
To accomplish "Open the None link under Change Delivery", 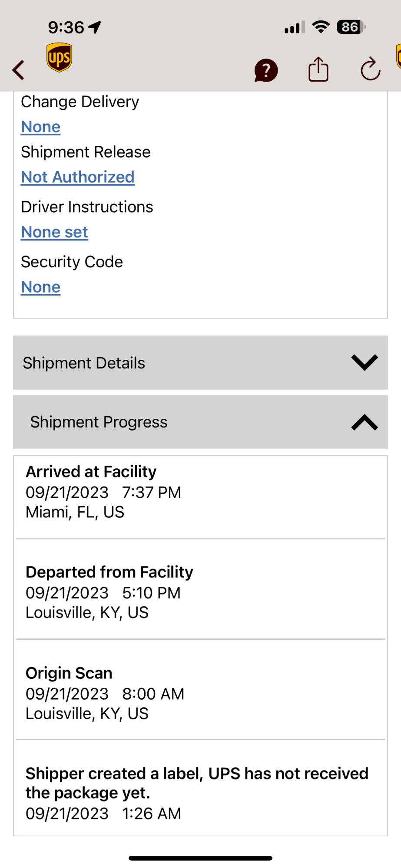I will pyautogui.click(x=41, y=127).
